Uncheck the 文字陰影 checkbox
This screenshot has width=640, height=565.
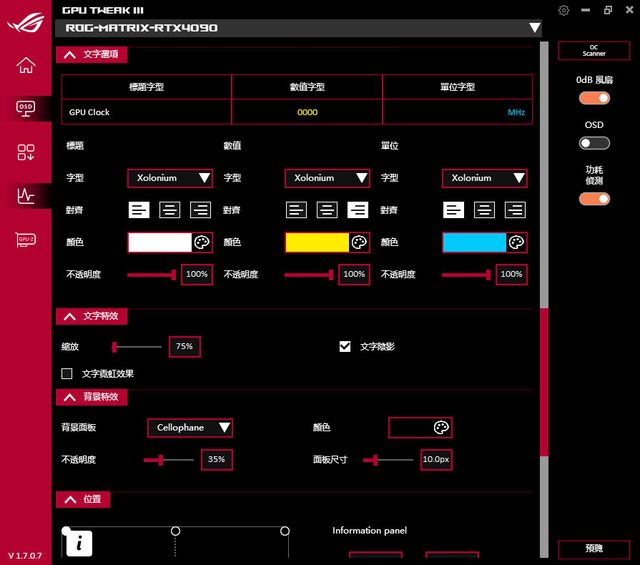tap(345, 346)
